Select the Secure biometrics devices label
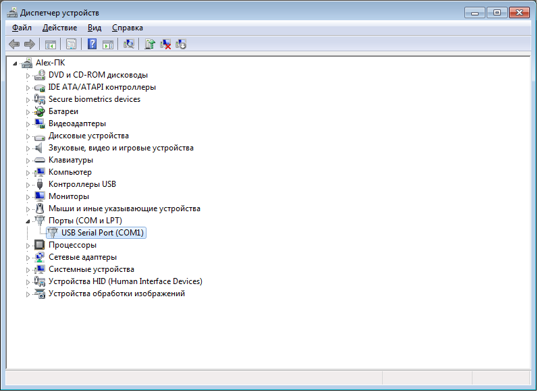 pyautogui.click(x=95, y=99)
